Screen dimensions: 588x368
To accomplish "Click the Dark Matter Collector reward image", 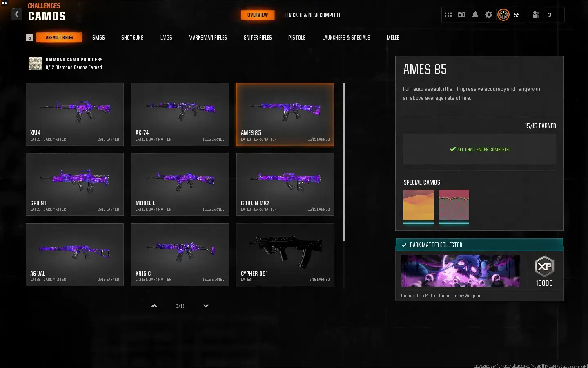I will click(x=460, y=271).
